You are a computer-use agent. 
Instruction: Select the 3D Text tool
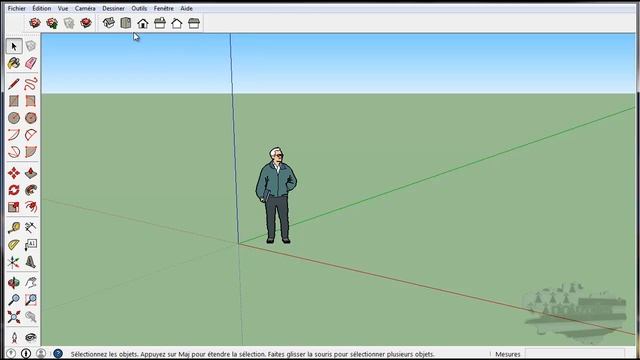[x=31, y=262]
